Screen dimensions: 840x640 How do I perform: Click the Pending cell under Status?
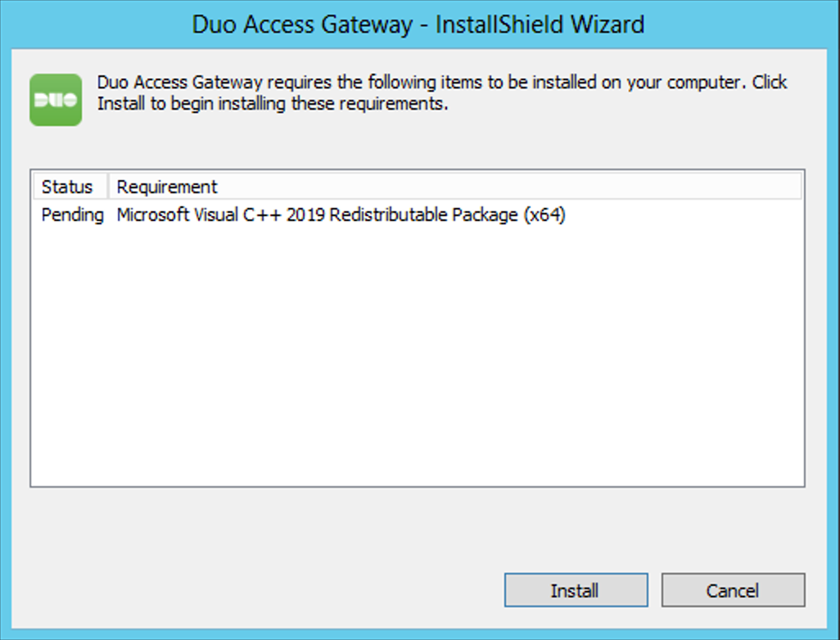point(71,214)
